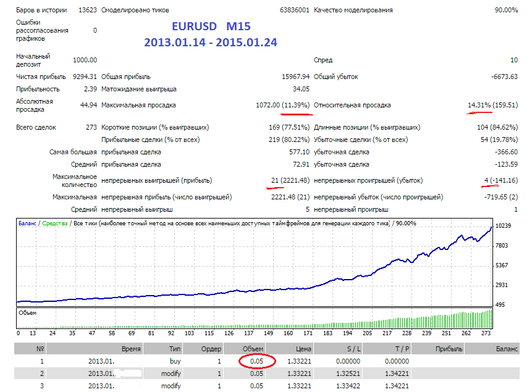The height and width of the screenshot is (392, 532).
Task: Click the Баланс column header in table
Action: click(x=507, y=349)
